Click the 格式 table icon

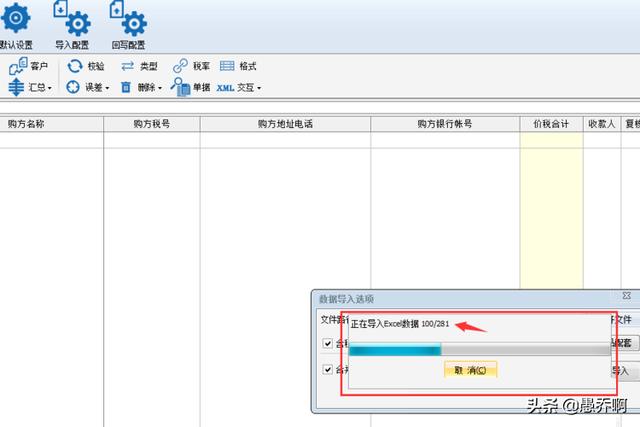click(227, 66)
